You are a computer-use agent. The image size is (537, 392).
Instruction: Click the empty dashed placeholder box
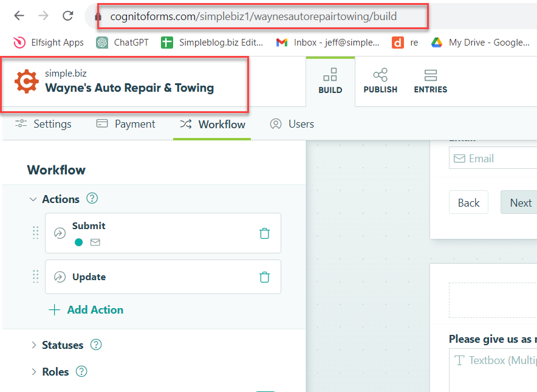493,300
